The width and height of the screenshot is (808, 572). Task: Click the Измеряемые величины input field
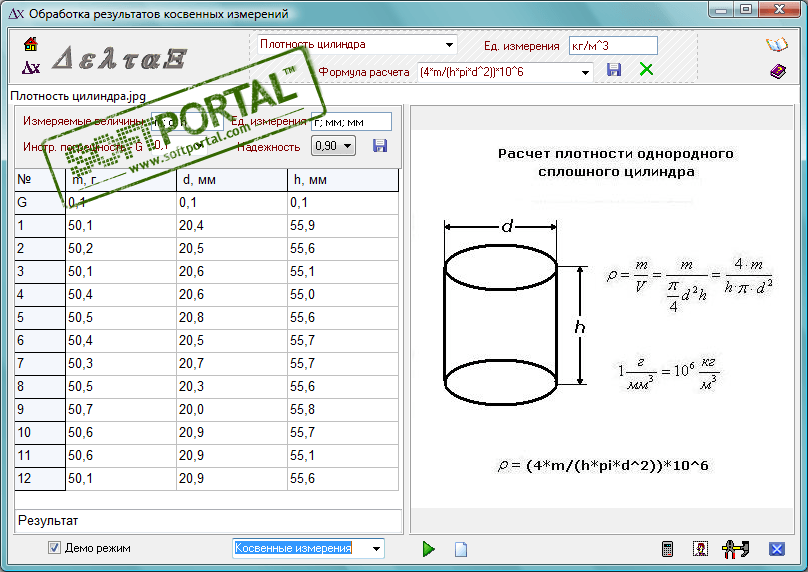coord(187,122)
